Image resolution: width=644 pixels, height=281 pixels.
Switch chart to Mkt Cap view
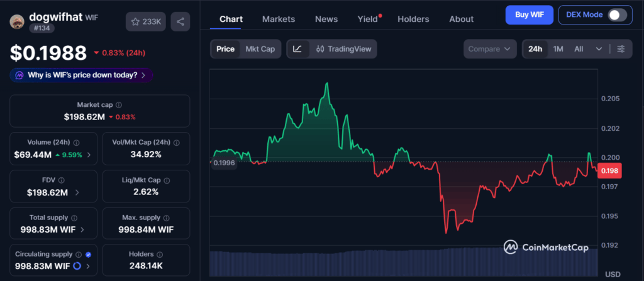[x=260, y=48]
